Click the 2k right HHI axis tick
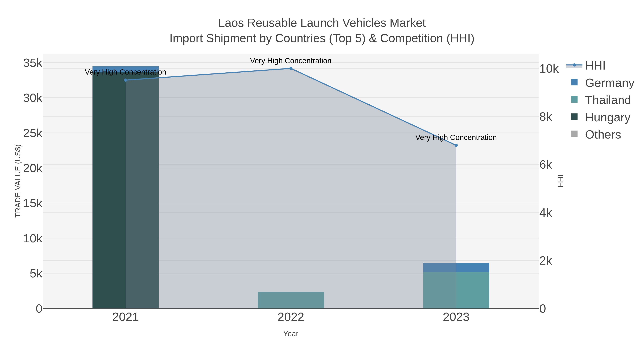 (x=546, y=261)
